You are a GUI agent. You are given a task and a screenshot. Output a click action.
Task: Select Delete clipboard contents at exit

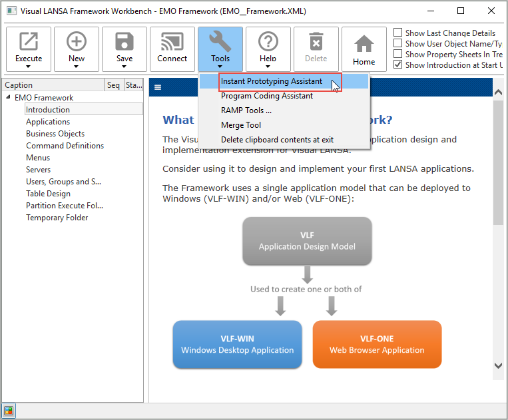[x=284, y=140]
